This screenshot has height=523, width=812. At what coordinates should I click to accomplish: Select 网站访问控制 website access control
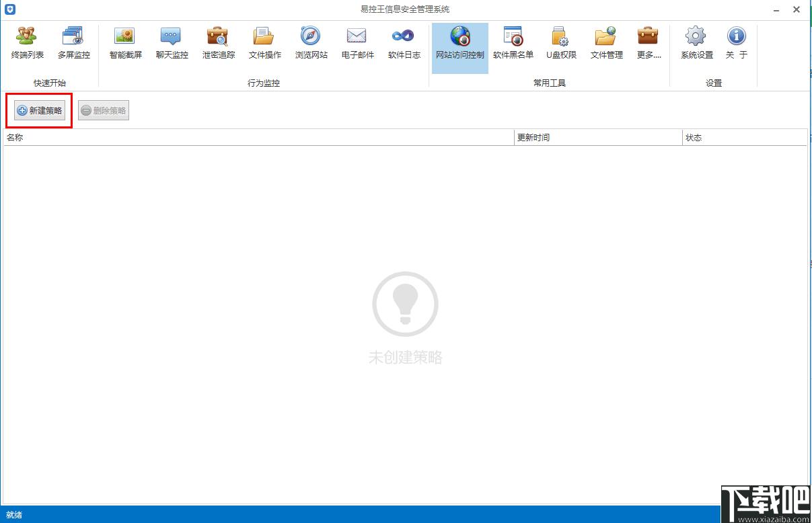(460, 48)
